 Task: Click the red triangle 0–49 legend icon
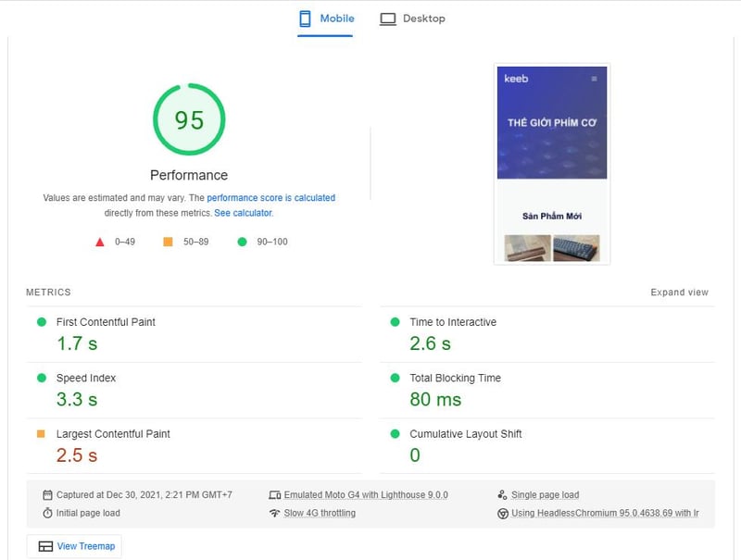(100, 242)
